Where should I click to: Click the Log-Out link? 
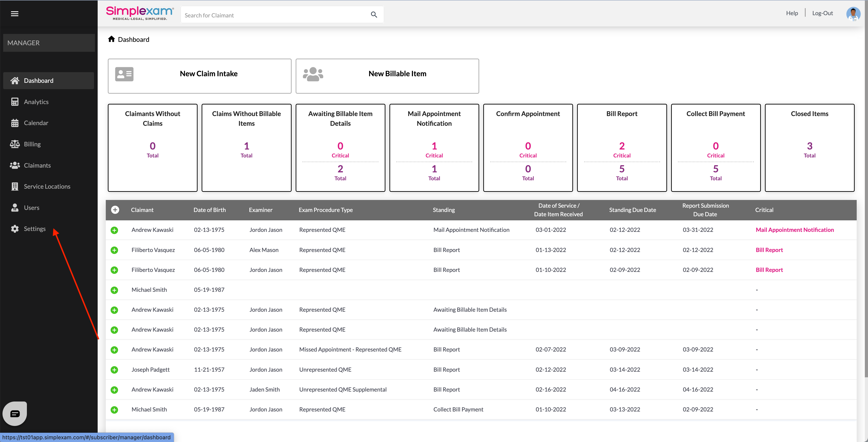[x=822, y=13]
